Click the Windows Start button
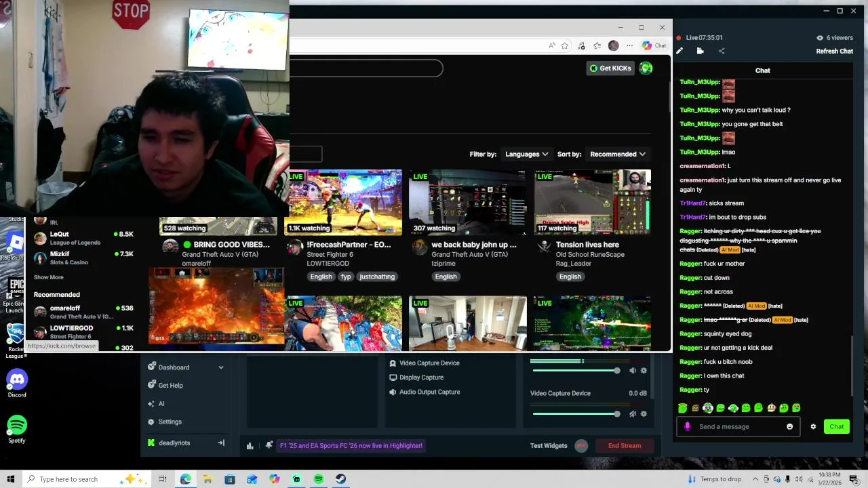 [x=10, y=479]
